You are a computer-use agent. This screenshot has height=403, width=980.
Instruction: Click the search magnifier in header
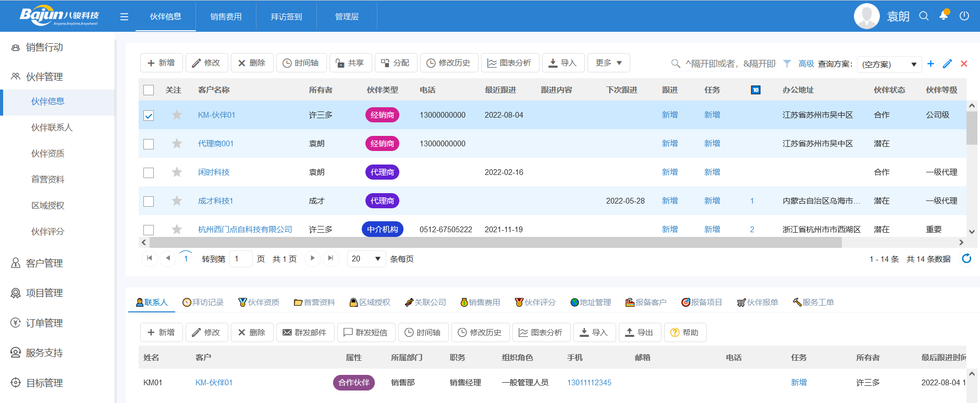(924, 16)
